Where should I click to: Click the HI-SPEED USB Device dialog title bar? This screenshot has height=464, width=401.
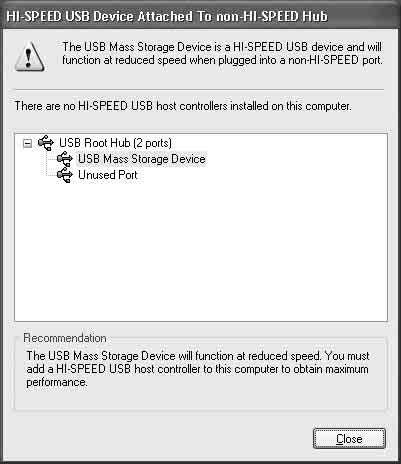click(x=200, y=16)
